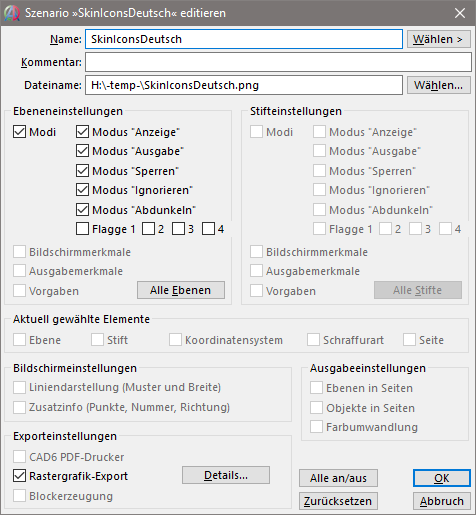Click the CAD6 app icon in title bar
The image size is (476, 515).
pyautogui.click(x=12, y=13)
